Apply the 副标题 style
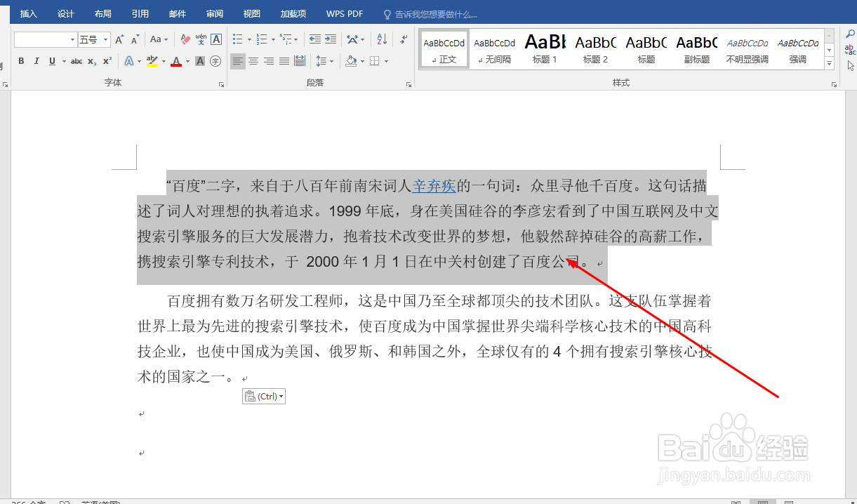Viewport: 857px width, 504px height. click(697, 49)
